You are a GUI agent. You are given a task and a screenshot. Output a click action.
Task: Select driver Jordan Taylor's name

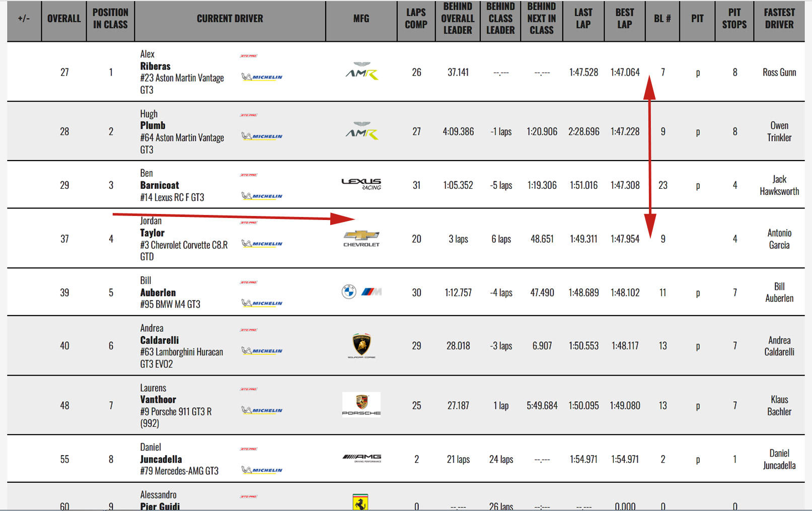[152, 233]
